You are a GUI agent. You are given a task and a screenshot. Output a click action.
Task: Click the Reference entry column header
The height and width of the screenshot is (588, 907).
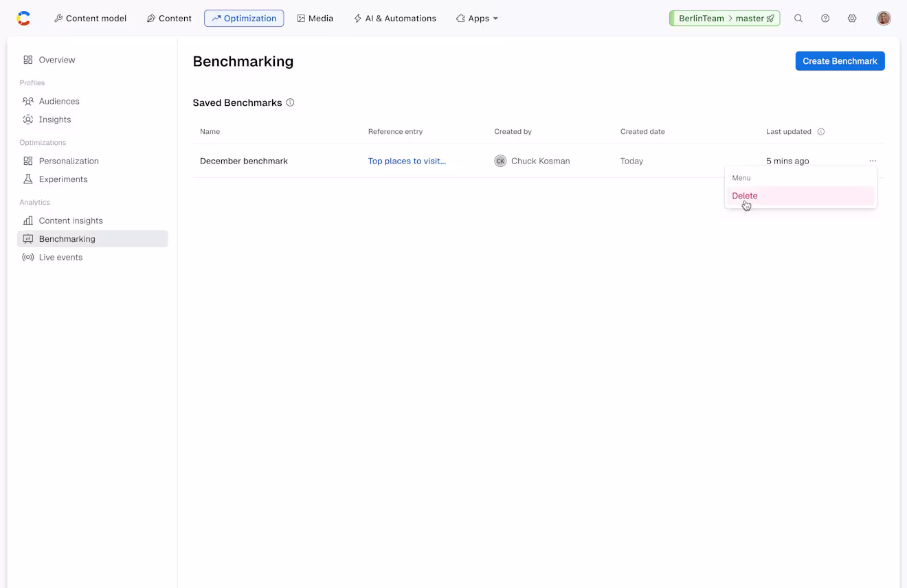point(395,131)
